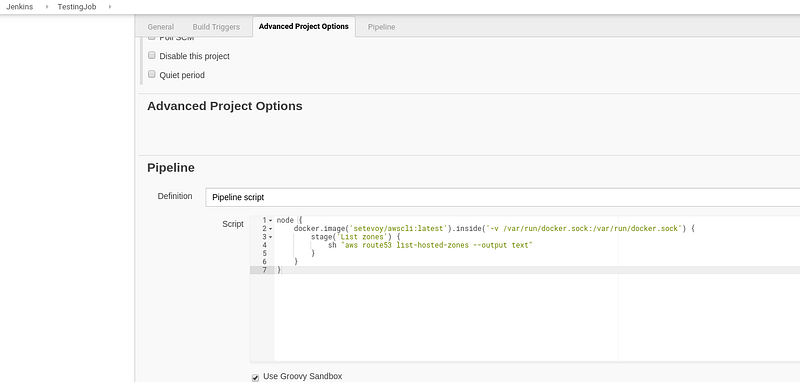Switch to the Pipeline tab
Screen dimensions: 800x382
coord(381,27)
